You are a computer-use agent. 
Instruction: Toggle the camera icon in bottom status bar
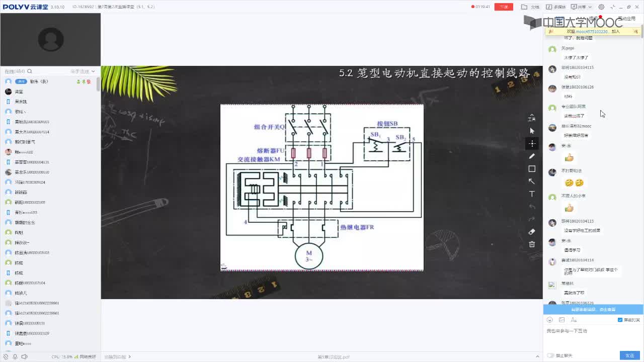click(x=6, y=357)
